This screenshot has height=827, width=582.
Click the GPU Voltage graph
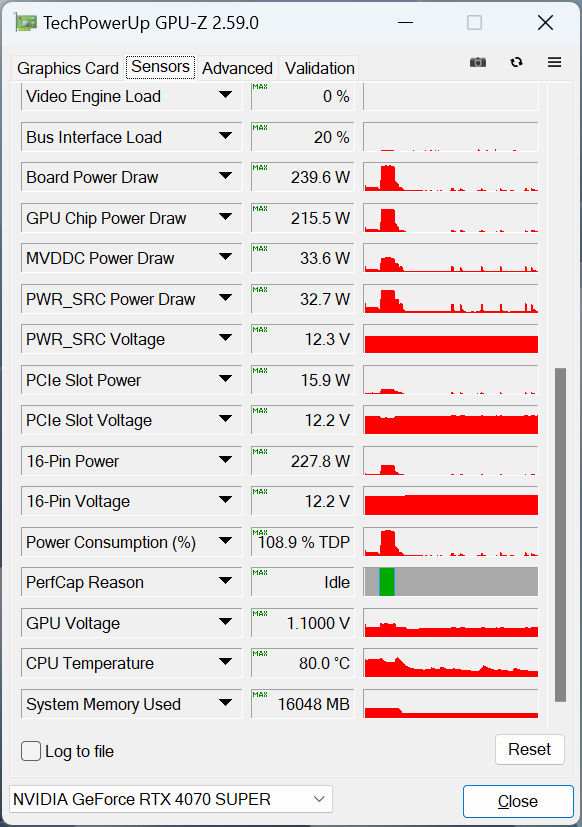click(x=451, y=623)
